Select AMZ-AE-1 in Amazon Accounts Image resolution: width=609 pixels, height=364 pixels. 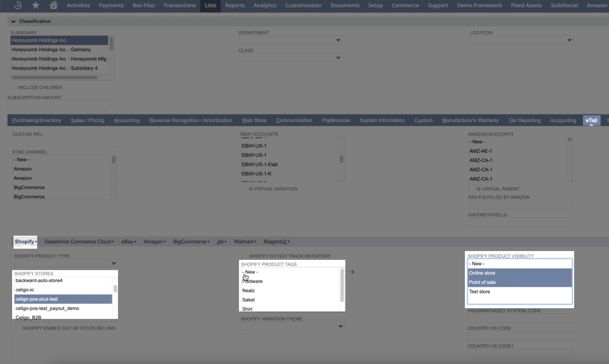(517, 151)
